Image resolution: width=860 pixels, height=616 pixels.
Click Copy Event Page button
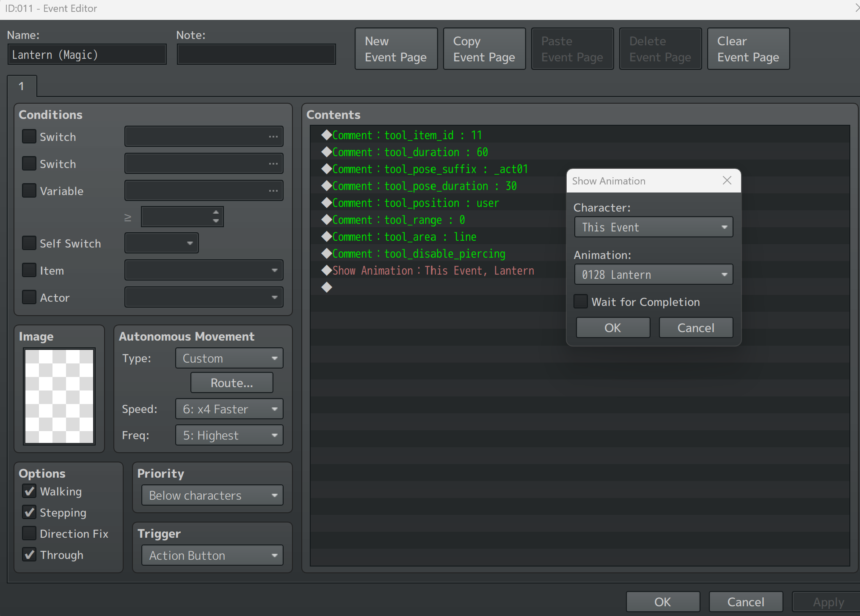coord(484,49)
